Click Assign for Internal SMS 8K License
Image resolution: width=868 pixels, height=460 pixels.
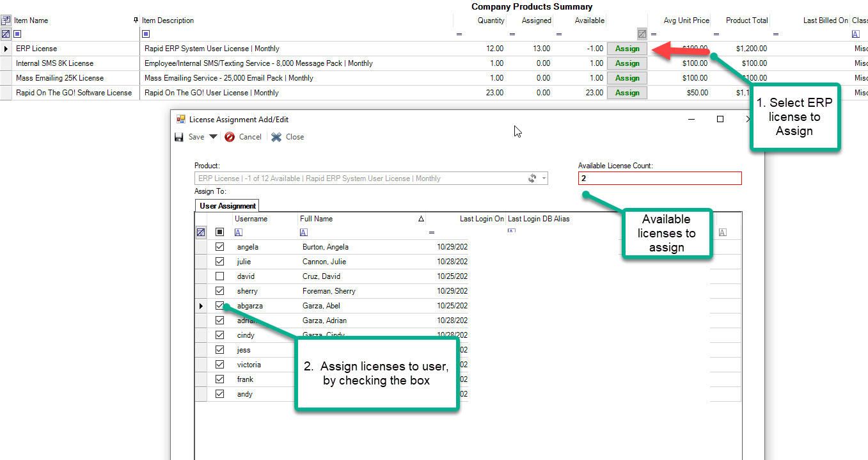[627, 63]
